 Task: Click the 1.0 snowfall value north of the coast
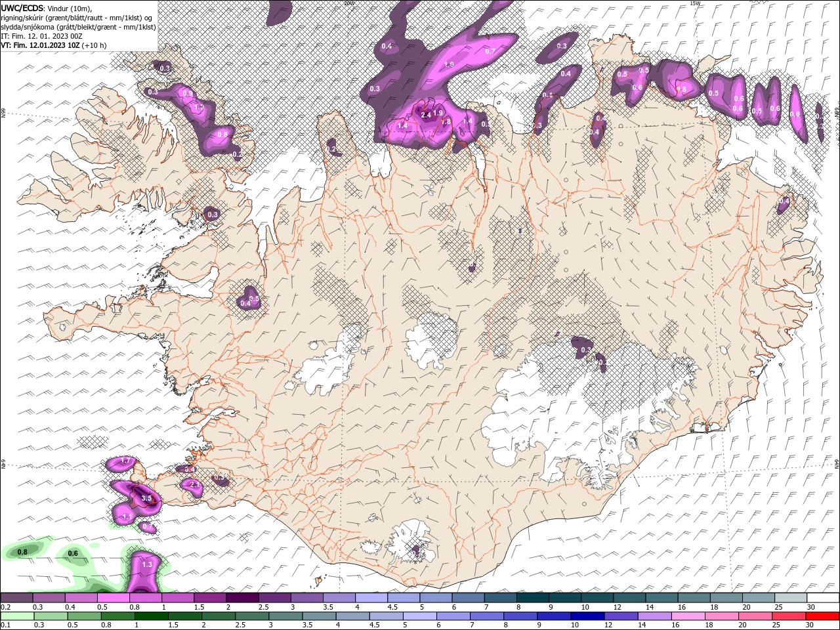[x=449, y=64]
